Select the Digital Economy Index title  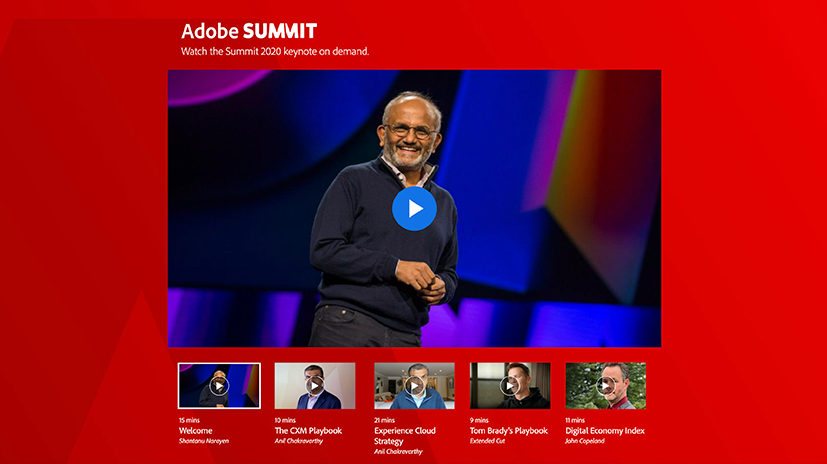point(605,431)
